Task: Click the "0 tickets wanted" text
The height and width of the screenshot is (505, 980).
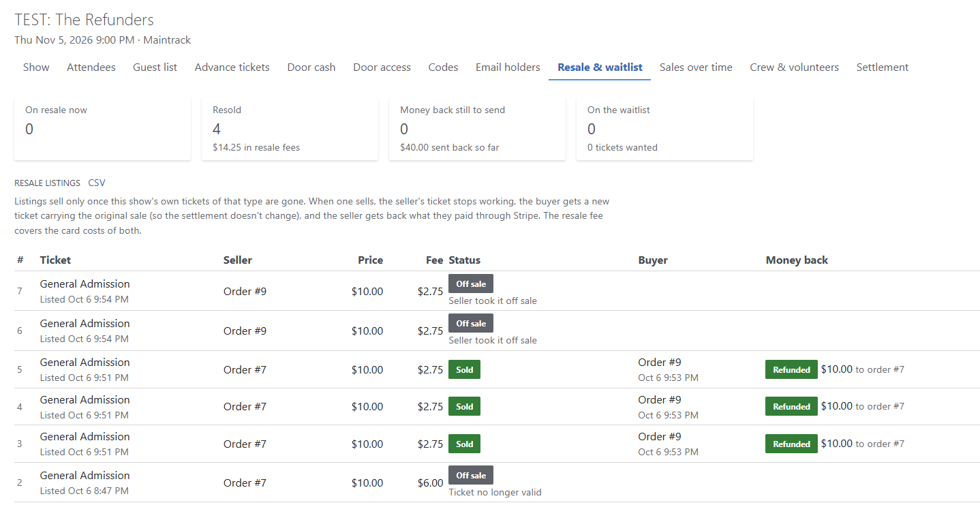Action: pyautogui.click(x=622, y=147)
